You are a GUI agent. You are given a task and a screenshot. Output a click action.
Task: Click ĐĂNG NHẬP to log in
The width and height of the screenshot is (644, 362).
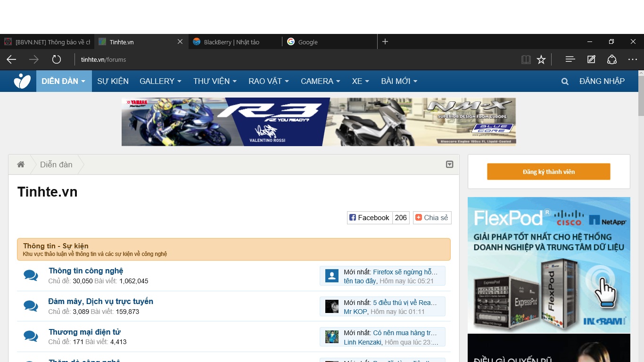[602, 81]
